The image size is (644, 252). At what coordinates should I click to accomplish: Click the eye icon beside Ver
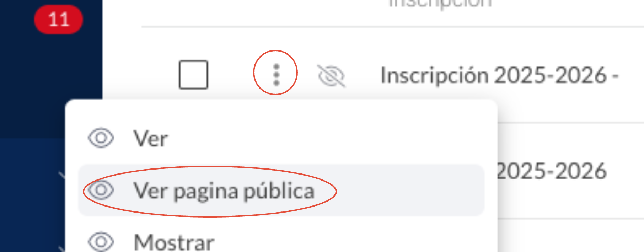(x=101, y=138)
